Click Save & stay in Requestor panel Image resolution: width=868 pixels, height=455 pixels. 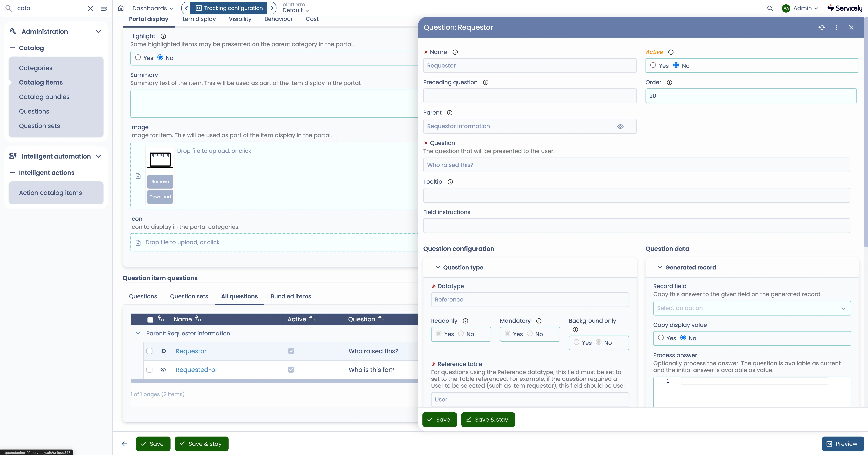click(488, 419)
